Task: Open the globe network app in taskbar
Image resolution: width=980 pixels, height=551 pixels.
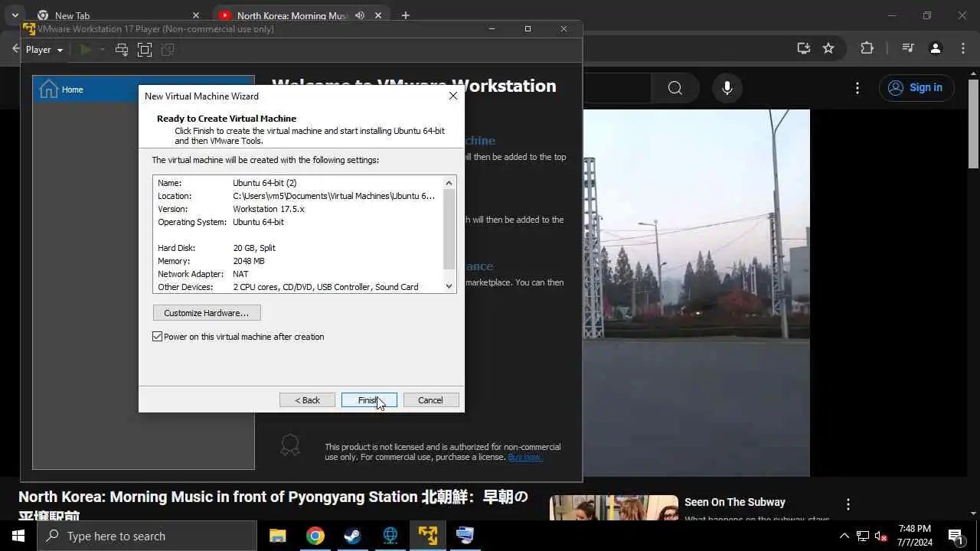Action: (390, 536)
